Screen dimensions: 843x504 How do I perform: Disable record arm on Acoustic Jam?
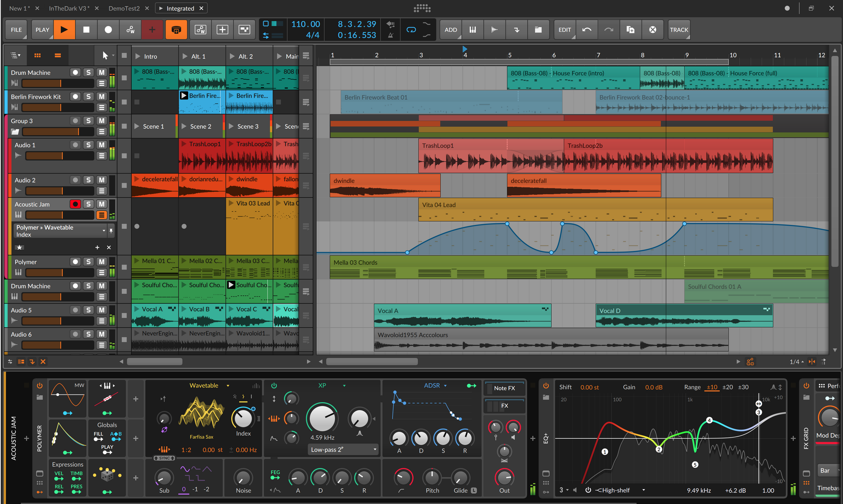[75, 204]
